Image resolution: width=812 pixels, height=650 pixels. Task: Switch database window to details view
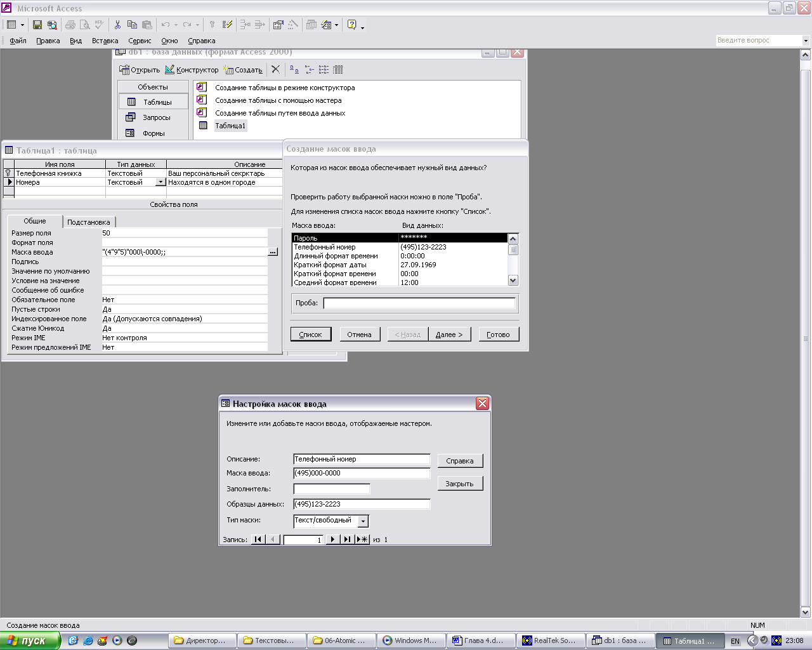pos(338,69)
